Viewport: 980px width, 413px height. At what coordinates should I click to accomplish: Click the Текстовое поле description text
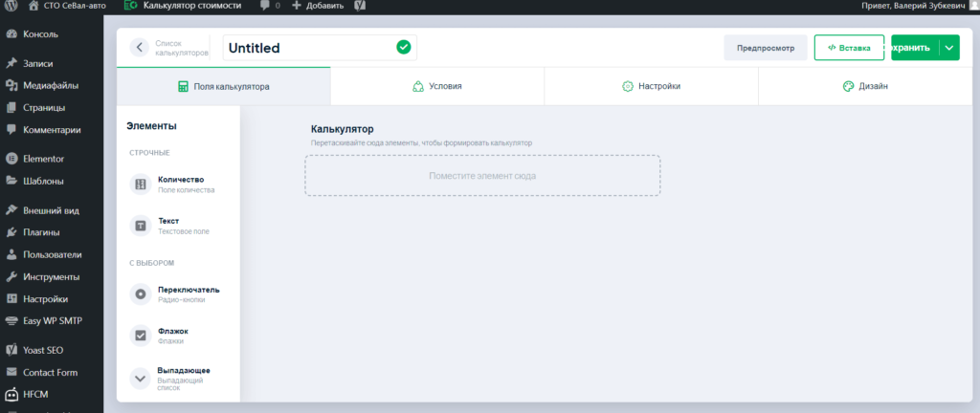[184, 231]
